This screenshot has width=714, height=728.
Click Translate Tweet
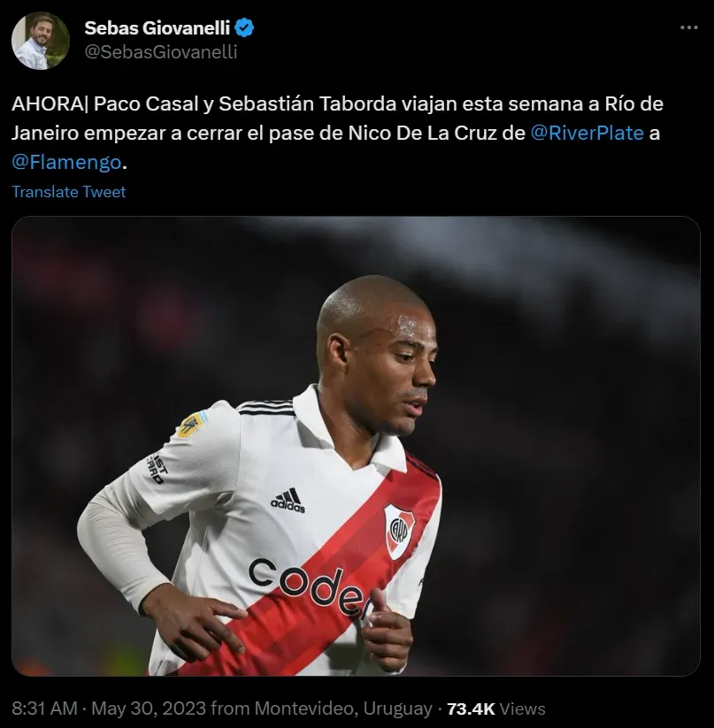click(69, 192)
